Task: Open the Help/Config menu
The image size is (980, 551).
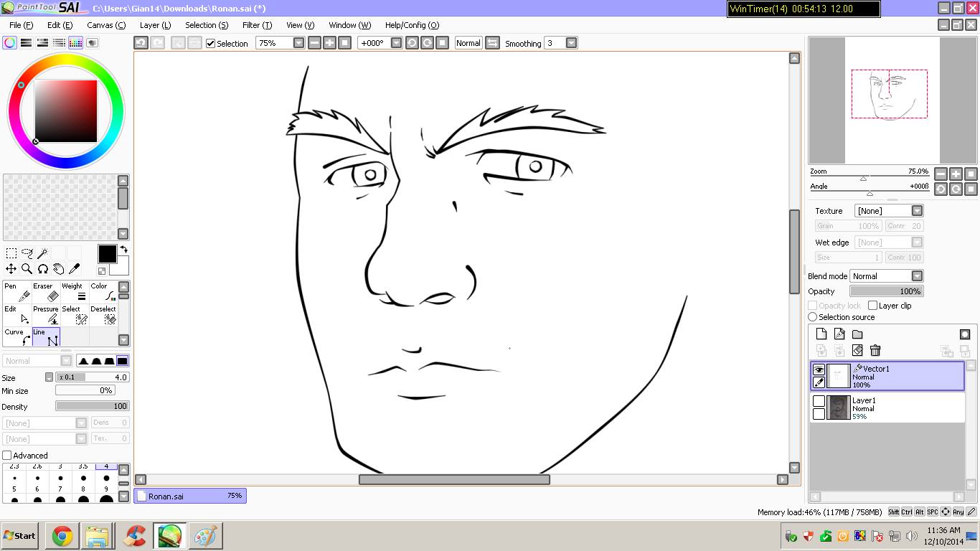Action: click(412, 25)
